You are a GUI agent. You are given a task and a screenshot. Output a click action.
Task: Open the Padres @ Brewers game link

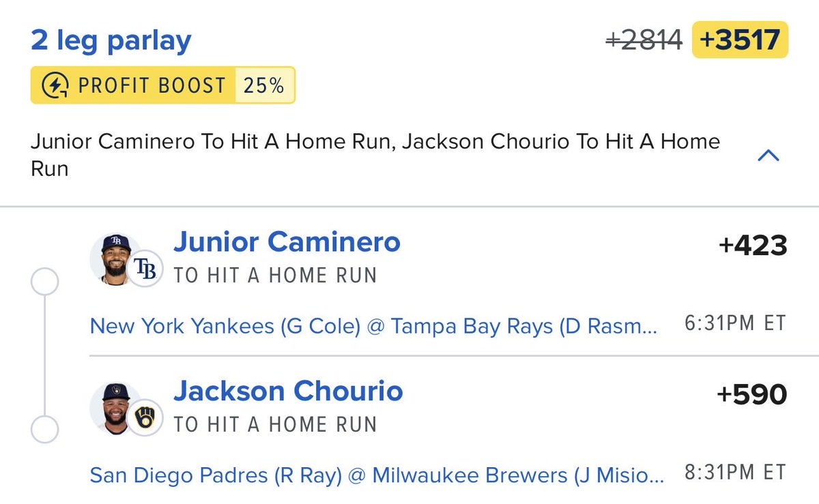click(x=376, y=475)
